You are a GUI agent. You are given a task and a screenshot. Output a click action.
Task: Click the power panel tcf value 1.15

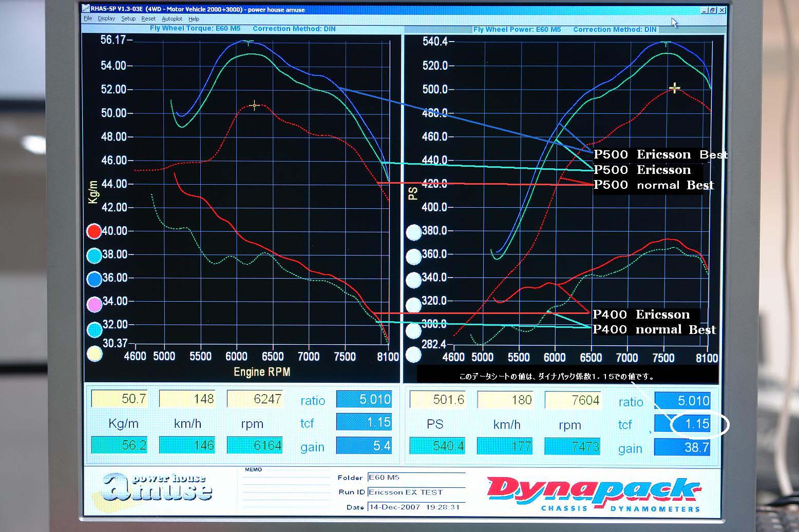pos(682,424)
